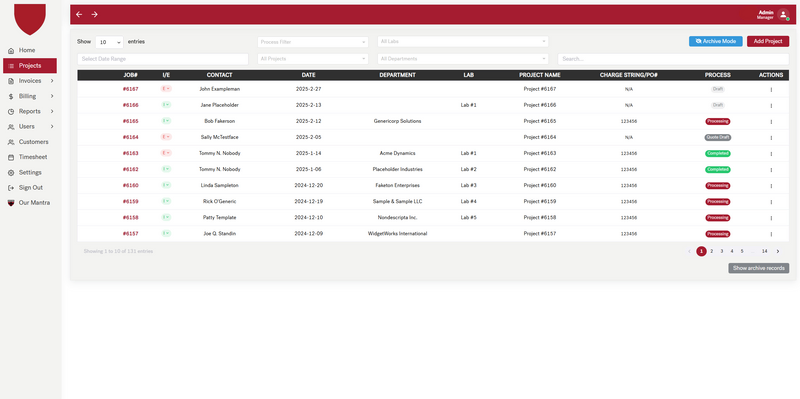Click the Archive Mode button
The width and height of the screenshot is (800, 399).
click(715, 41)
